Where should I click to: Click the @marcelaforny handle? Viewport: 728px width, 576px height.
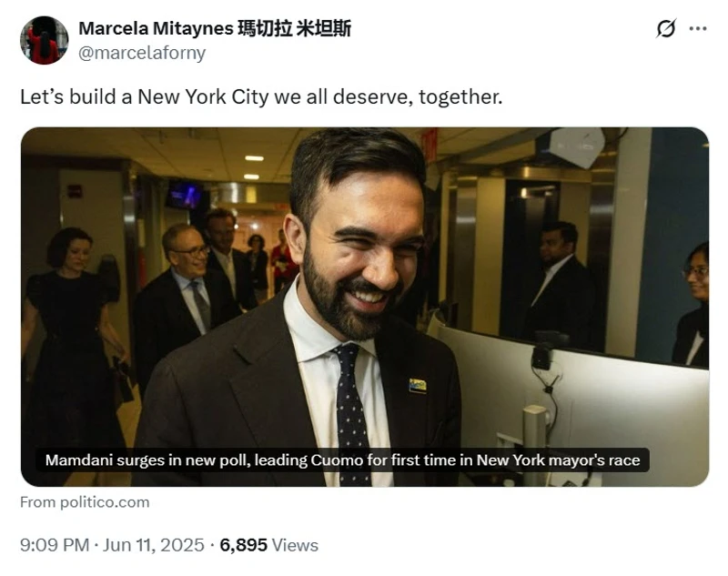pos(142,53)
